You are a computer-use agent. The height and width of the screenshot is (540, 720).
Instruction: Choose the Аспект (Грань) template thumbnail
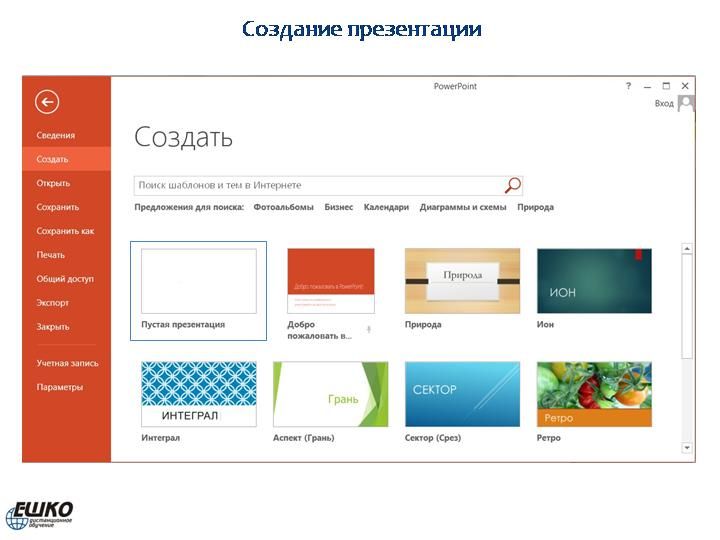pos(331,394)
